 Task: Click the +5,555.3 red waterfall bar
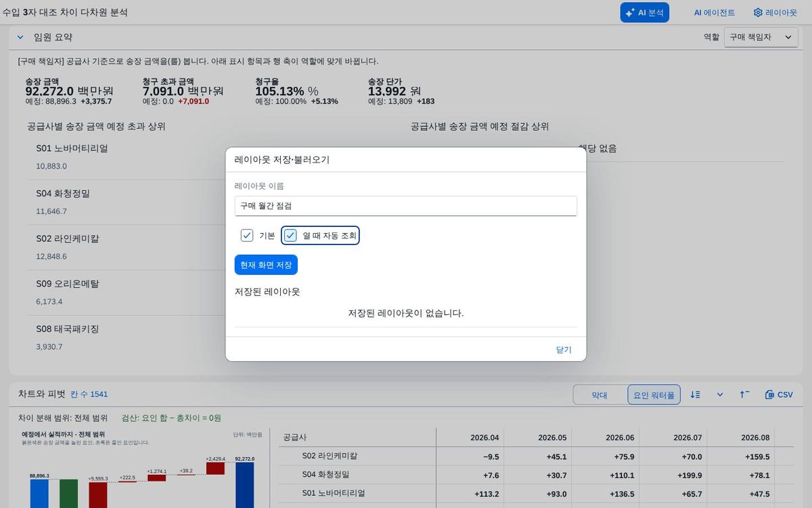click(98, 495)
